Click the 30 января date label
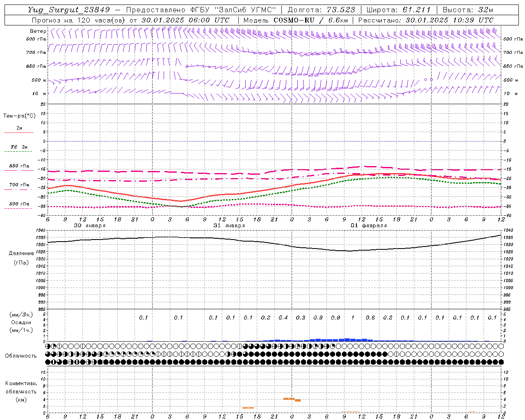Viewport: 525px width, 420px height. (x=89, y=226)
